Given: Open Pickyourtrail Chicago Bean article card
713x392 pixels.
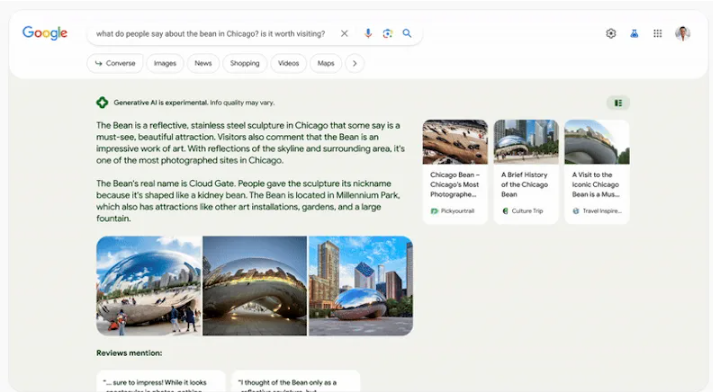Looking at the screenshot, I should tap(455, 171).
